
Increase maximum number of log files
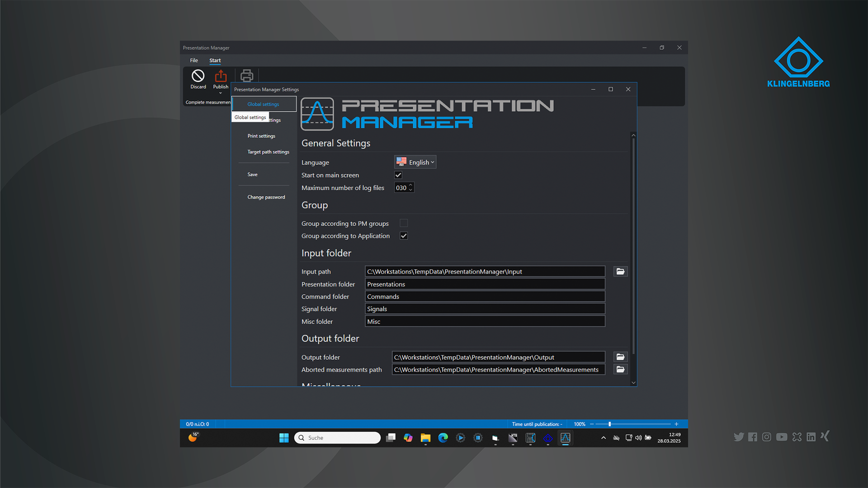(x=410, y=185)
